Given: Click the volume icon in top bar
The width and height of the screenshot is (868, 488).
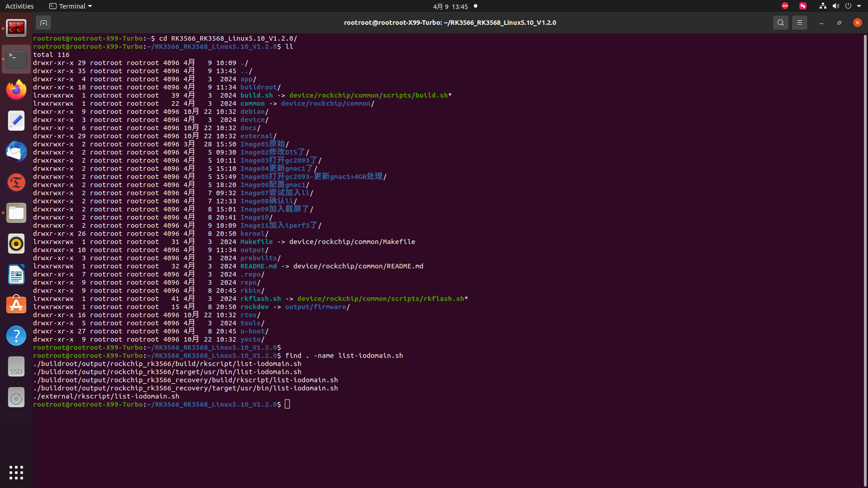Looking at the screenshot, I should 835,6.
